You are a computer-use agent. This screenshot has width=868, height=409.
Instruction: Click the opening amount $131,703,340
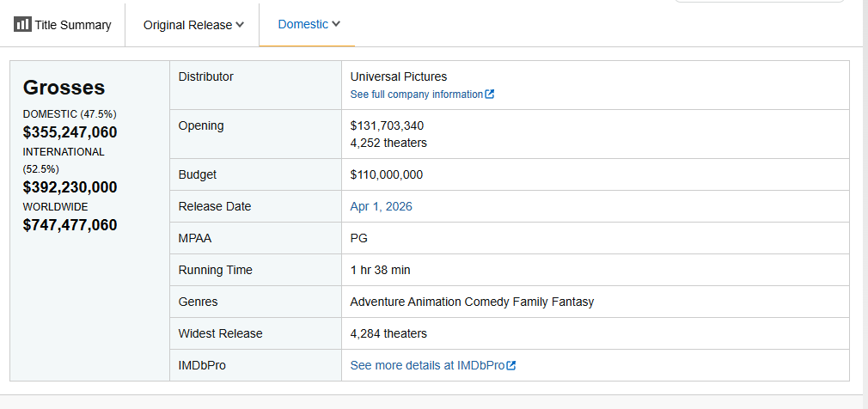click(387, 125)
